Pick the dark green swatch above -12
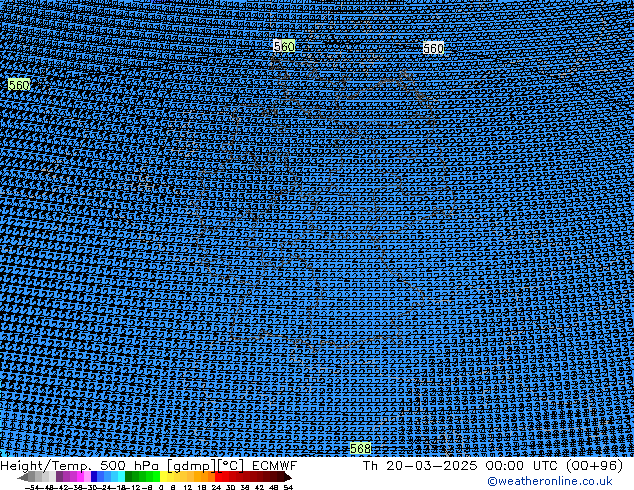 point(128,477)
